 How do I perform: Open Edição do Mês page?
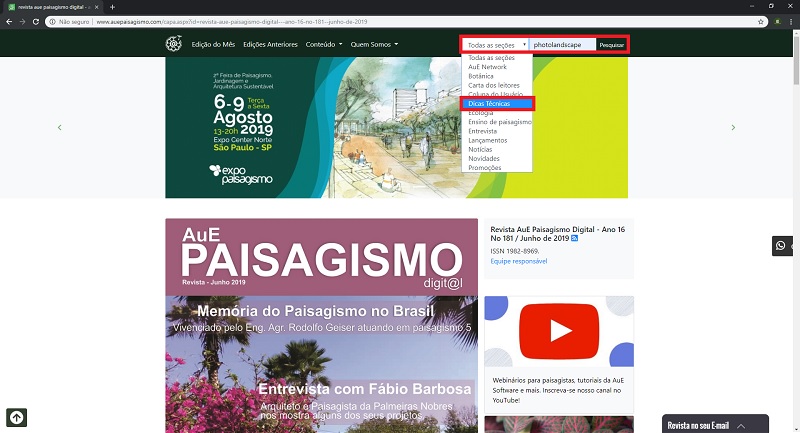213,44
